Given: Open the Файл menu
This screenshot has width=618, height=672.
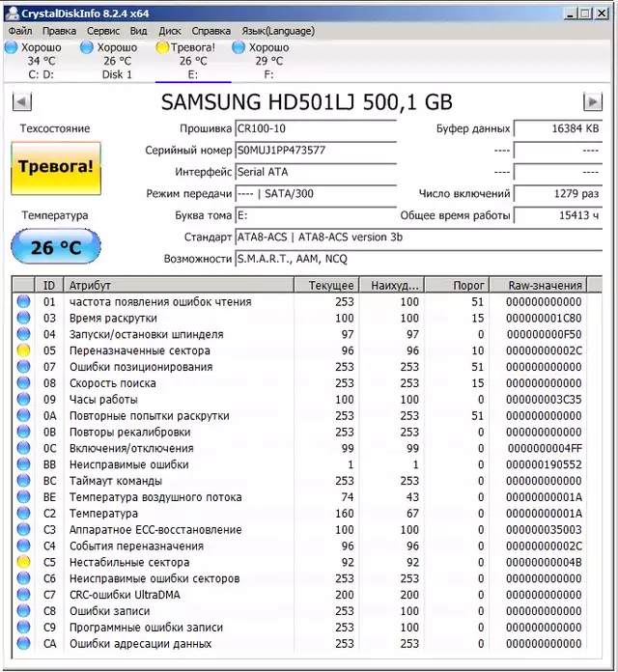Looking at the screenshot, I should 19,31.
